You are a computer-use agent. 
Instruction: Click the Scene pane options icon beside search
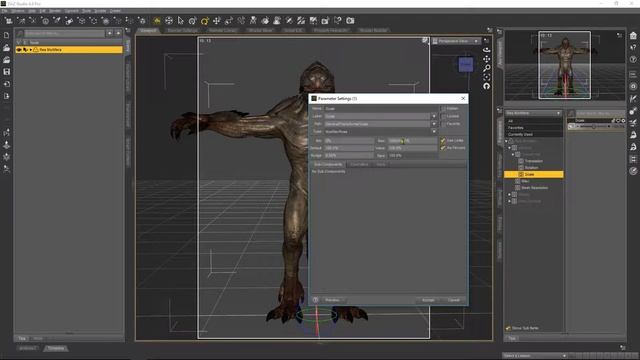118,33
